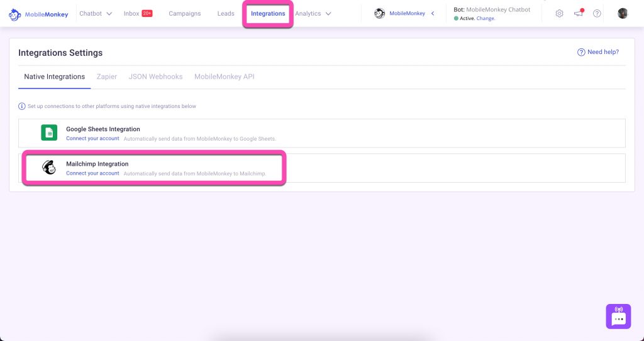
Task: Click the bot Change link
Action: pyautogui.click(x=486, y=19)
